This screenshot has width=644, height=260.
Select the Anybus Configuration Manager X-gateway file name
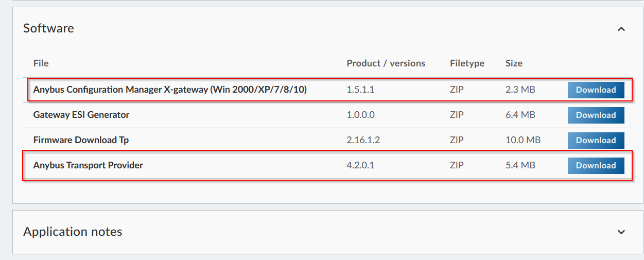[x=170, y=90]
